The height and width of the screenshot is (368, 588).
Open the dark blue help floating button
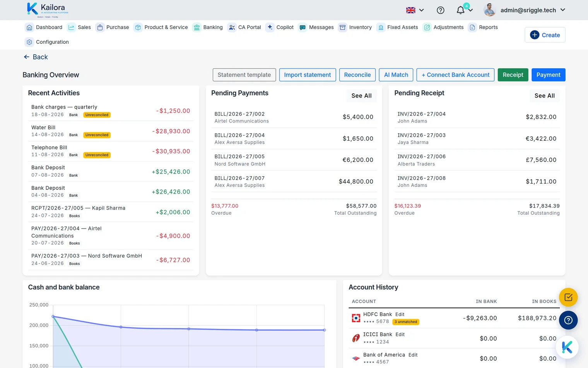(x=568, y=320)
